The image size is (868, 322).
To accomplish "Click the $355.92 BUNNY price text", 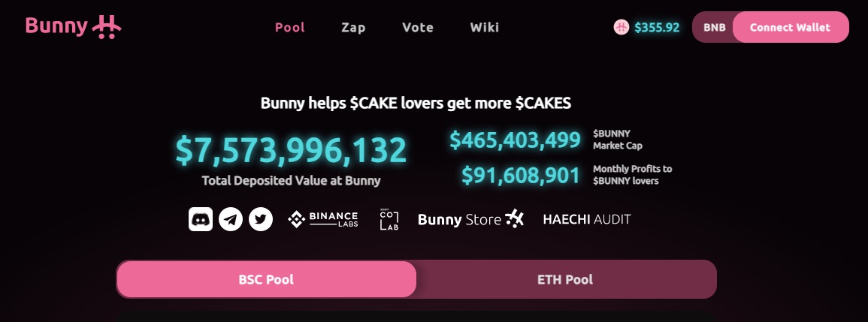I will (657, 27).
